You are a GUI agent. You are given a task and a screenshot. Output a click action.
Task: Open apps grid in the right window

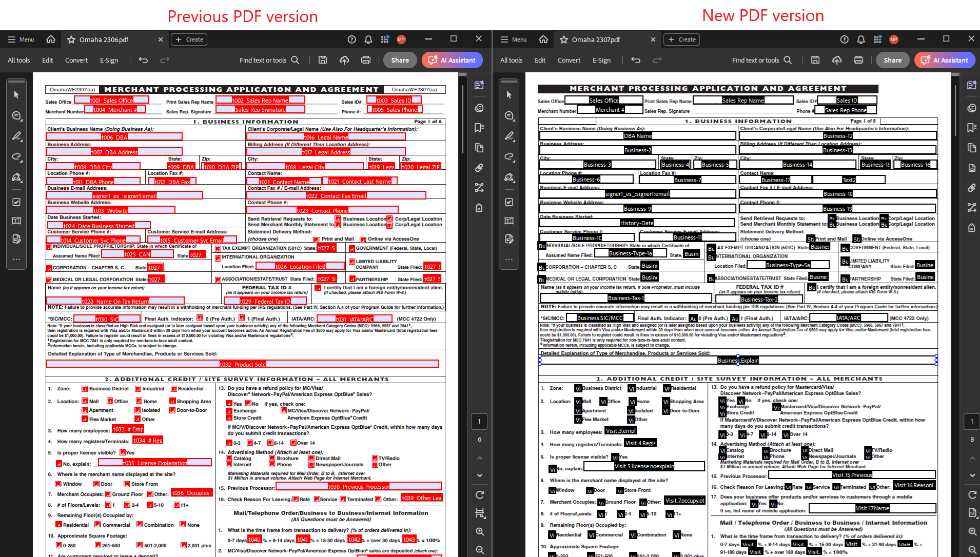click(x=877, y=39)
